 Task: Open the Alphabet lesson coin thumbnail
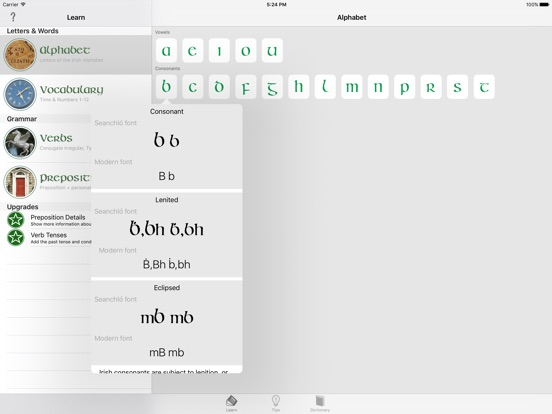tap(20, 55)
